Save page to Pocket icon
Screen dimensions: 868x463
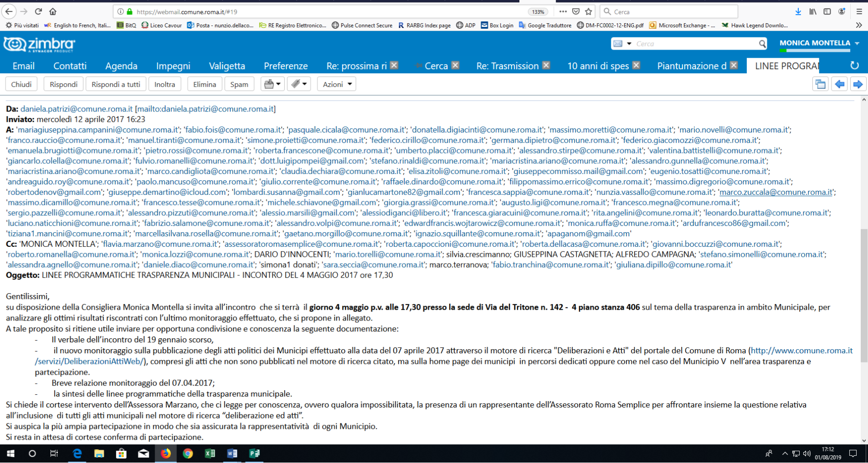[576, 11]
